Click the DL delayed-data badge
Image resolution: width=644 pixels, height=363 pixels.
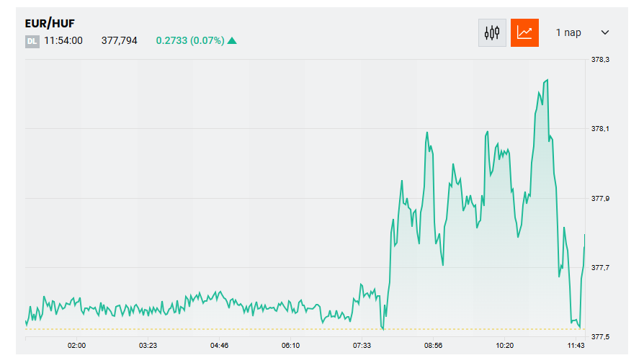pos(32,41)
